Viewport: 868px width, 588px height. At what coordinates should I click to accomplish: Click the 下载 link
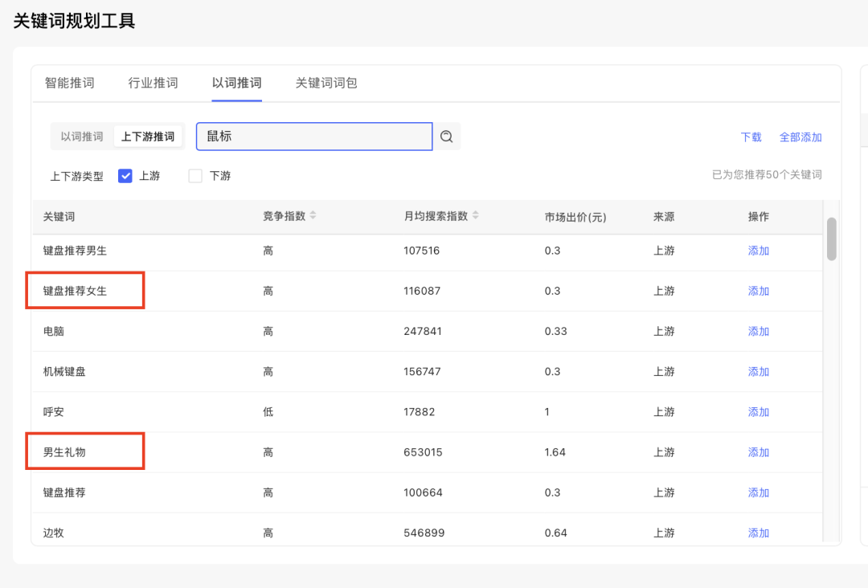pos(751,137)
